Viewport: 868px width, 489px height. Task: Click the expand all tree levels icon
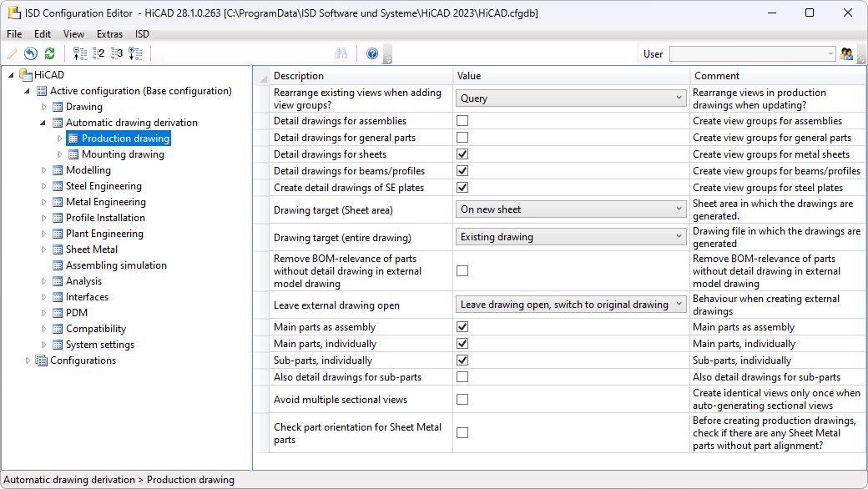tap(135, 53)
